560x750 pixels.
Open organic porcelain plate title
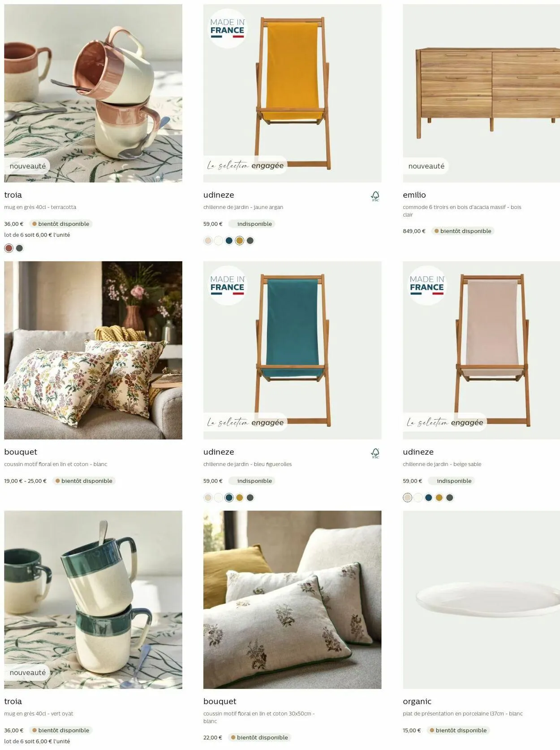(417, 701)
